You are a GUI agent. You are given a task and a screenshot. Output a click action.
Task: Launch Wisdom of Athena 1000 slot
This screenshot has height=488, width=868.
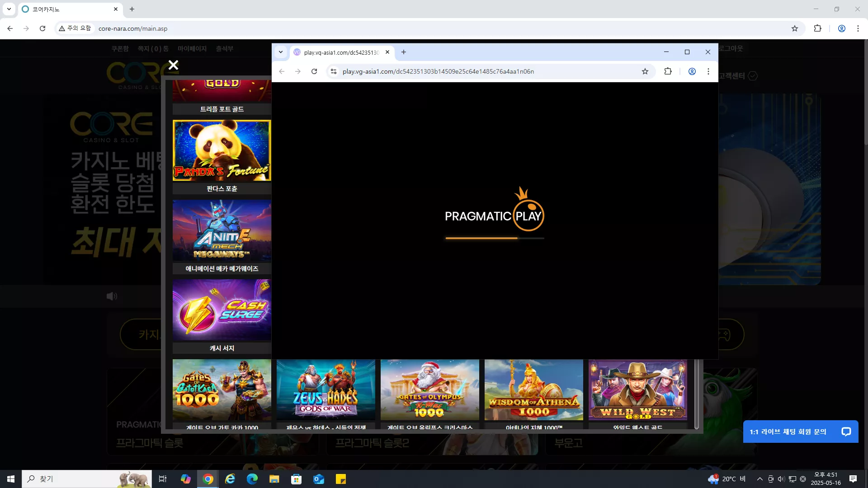534,390
